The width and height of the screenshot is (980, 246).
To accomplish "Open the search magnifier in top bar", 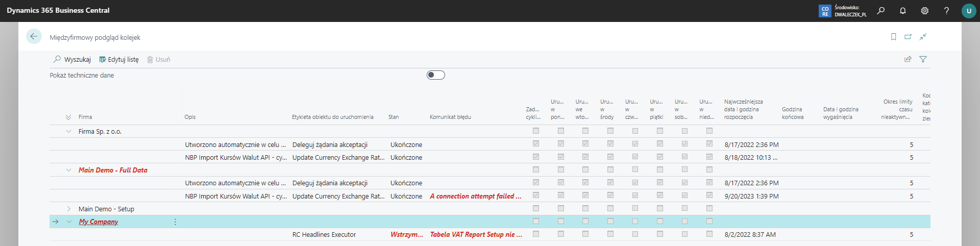I will click(x=880, y=11).
